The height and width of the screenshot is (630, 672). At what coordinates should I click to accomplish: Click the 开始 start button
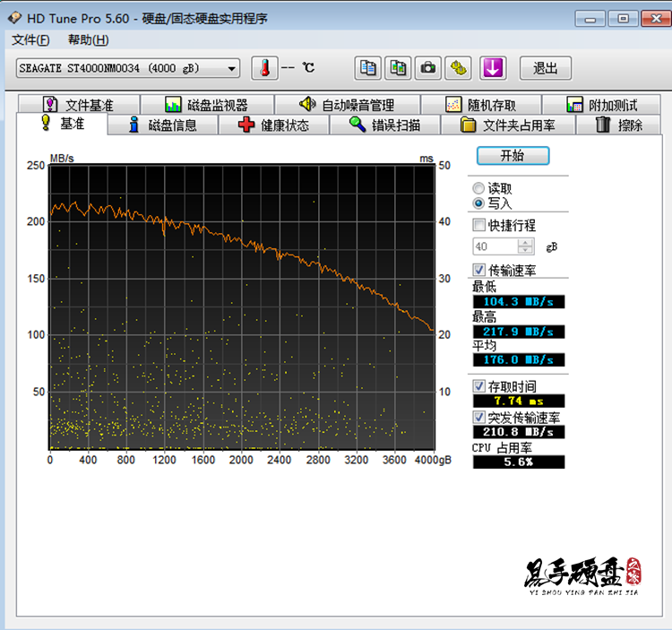[x=513, y=156]
